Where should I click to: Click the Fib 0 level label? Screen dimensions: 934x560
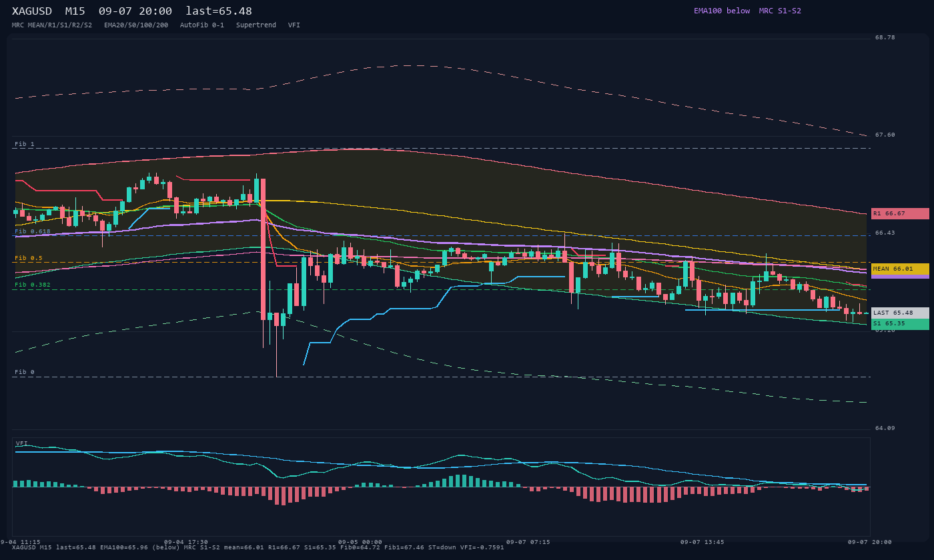tap(25, 372)
